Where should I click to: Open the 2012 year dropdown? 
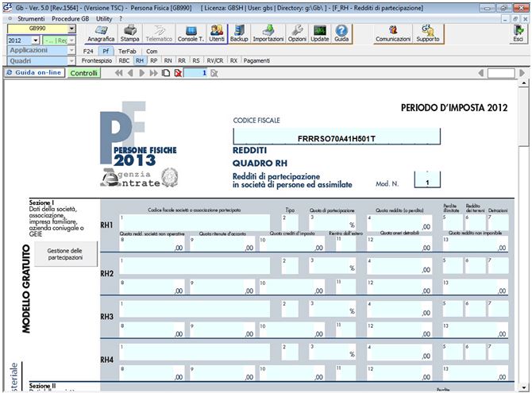click(36, 40)
